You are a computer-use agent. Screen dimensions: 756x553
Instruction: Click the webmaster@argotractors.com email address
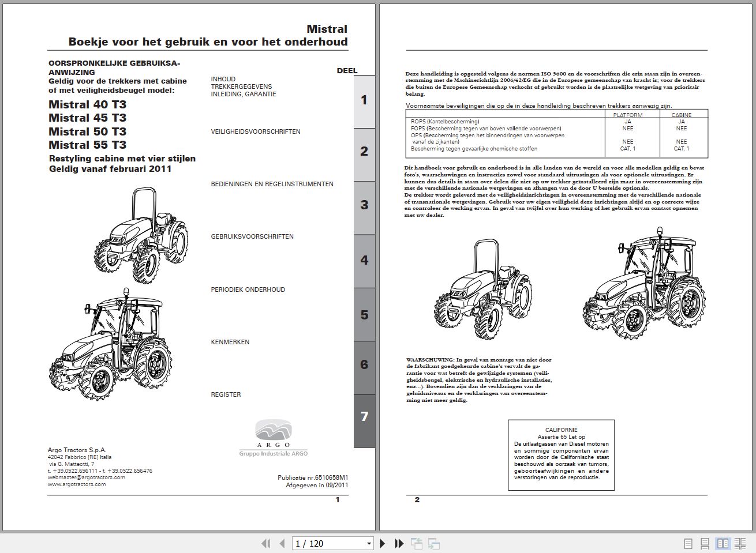coord(87,477)
